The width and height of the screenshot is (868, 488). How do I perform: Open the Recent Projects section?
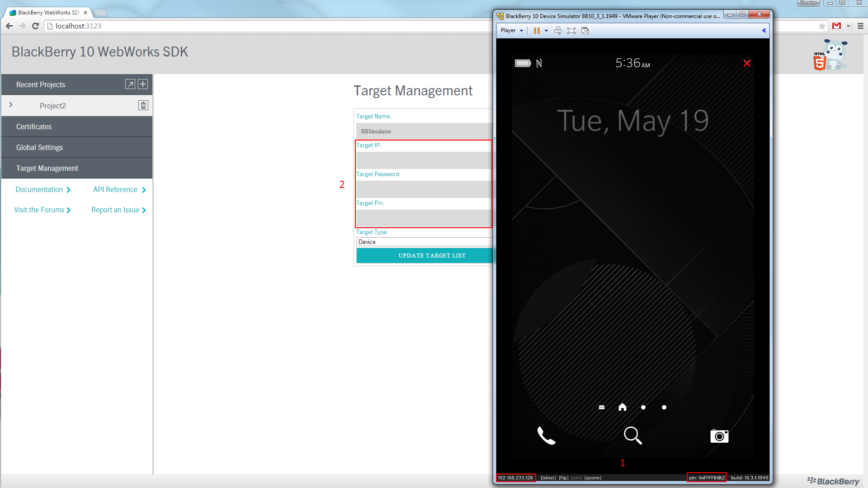(x=41, y=84)
